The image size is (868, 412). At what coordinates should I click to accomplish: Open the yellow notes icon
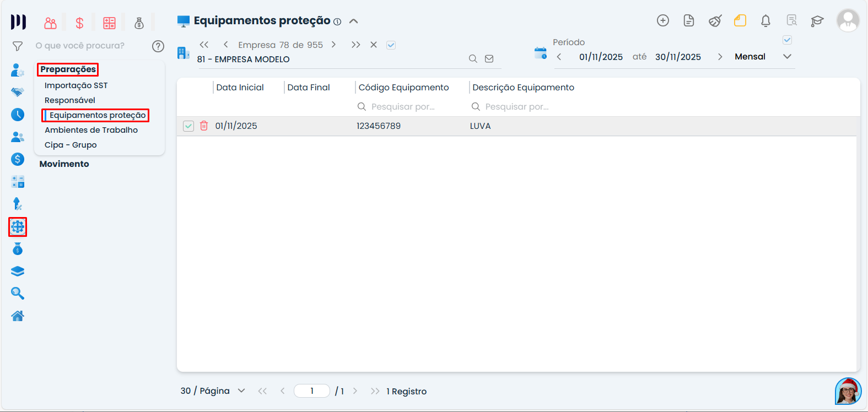[x=740, y=20]
